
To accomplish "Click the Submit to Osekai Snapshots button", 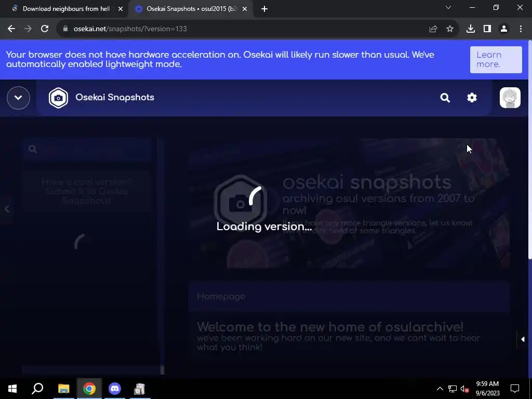I will 87,191.
